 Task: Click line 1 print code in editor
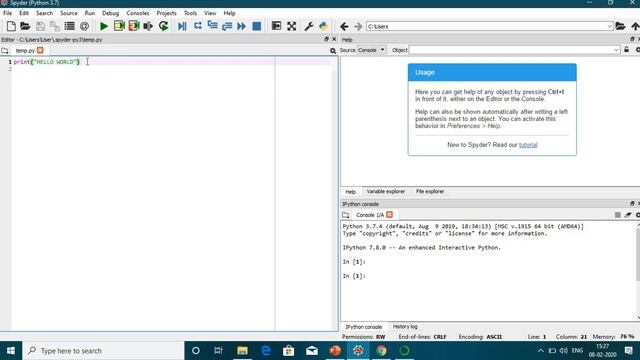[47, 62]
